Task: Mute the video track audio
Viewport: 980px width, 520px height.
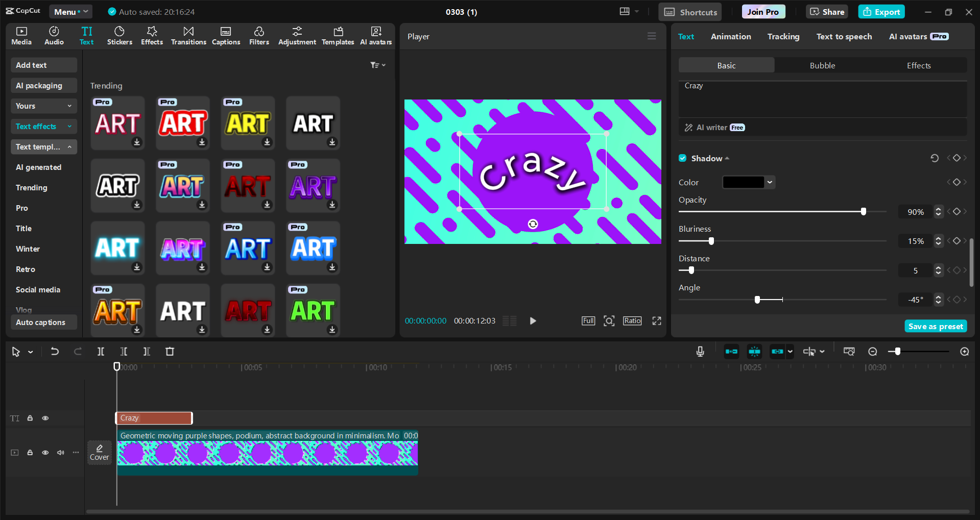Action: pyautogui.click(x=61, y=453)
